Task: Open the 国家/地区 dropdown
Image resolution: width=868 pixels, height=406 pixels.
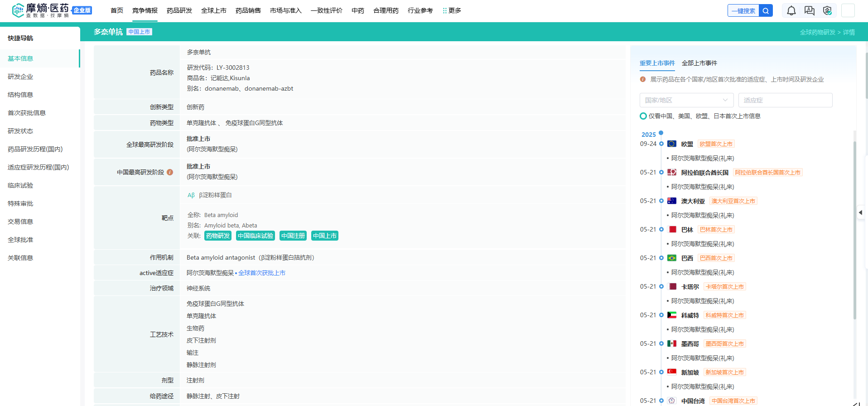Action: click(686, 100)
